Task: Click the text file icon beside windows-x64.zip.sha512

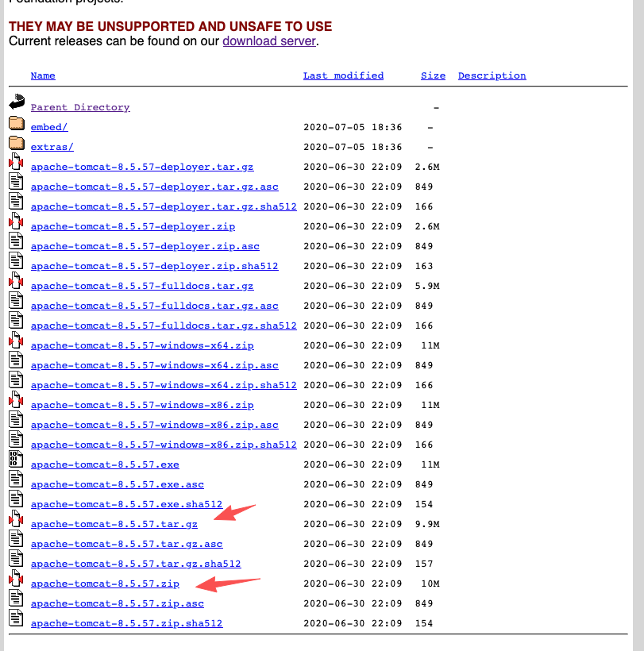Action: click(x=16, y=380)
